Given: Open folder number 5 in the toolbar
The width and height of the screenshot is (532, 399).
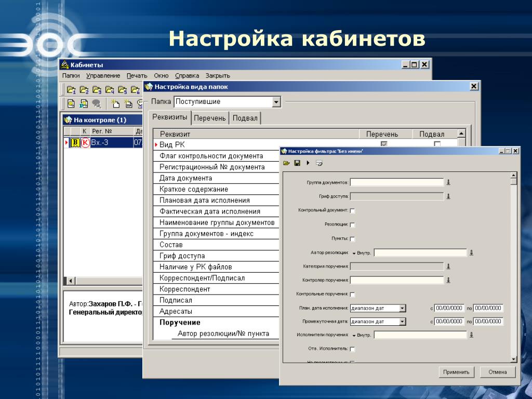Looking at the screenshot, I should pos(123,90).
